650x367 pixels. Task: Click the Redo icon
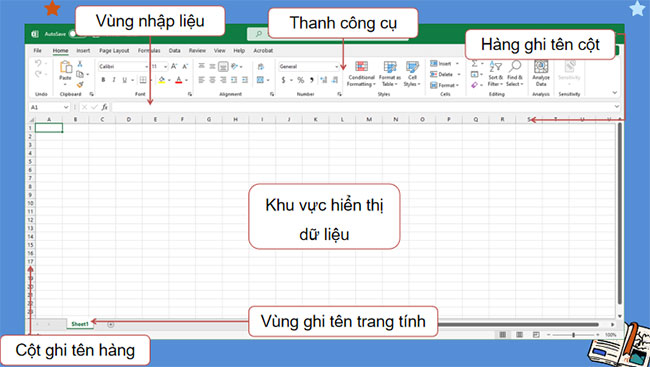pyautogui.click(x=38, y=74)
